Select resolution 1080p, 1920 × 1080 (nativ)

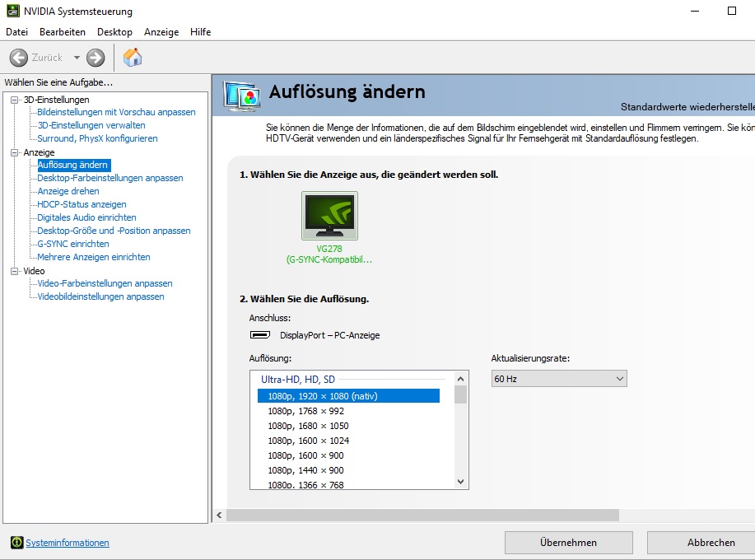pyautogui.click(x=348, y=396)
